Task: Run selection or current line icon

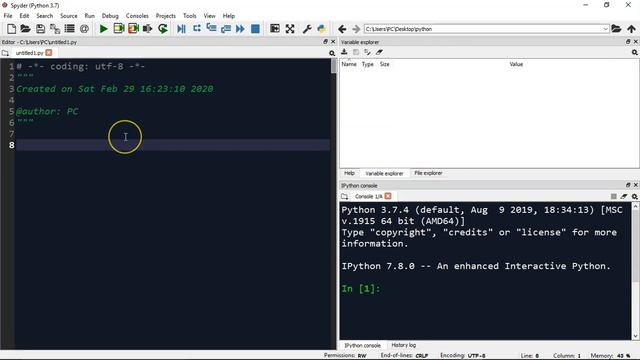Action: pyautogui.click(x=147, y=29)
